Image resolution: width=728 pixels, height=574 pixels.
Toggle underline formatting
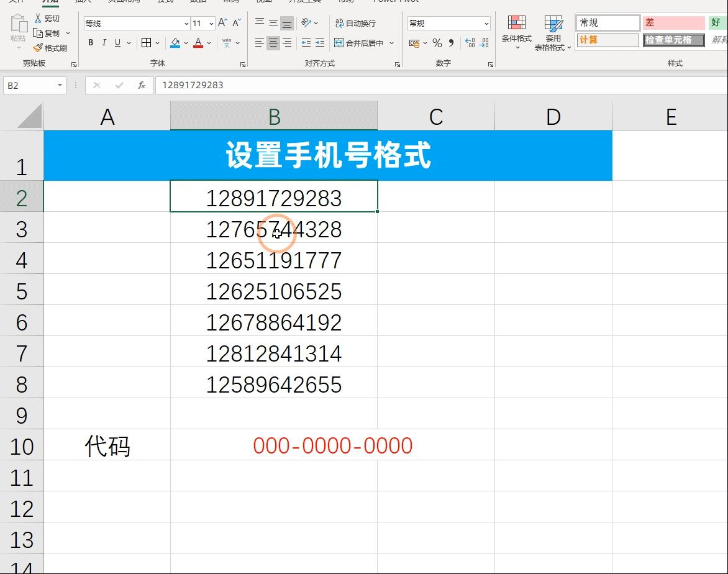click(x=117, y=43)
